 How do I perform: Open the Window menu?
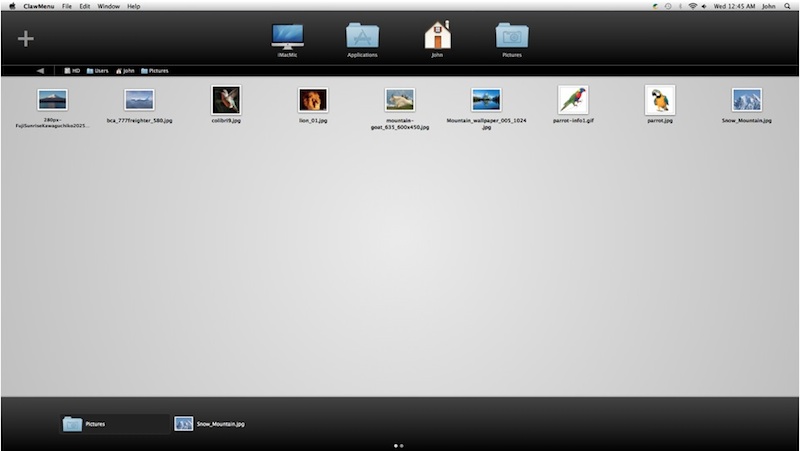[x=109, y=6]
